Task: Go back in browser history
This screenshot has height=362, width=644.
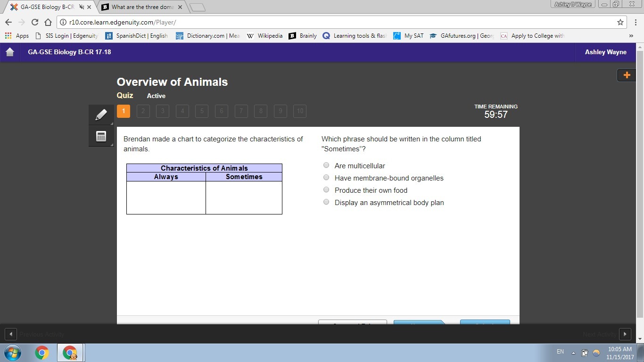Action: (x=8, y=22)
